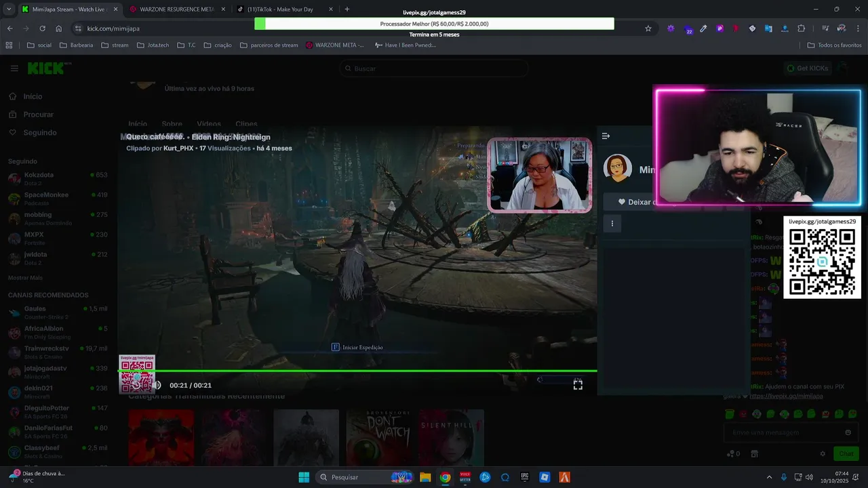Screen dimensions: 868x488
Task: Open DiegultoPotter recommended channel
Action: (x=58, y=412)
